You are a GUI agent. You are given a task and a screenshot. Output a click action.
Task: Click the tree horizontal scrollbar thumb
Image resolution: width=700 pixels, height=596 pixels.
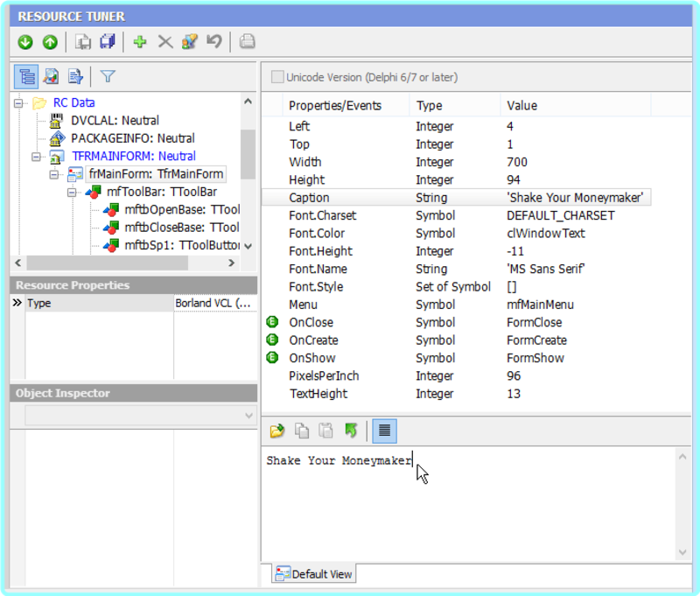click(107, 263)
